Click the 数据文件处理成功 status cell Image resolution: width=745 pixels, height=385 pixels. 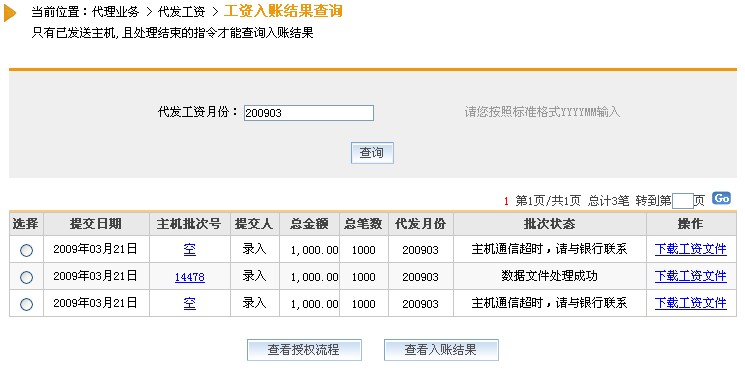pos(549,276)
